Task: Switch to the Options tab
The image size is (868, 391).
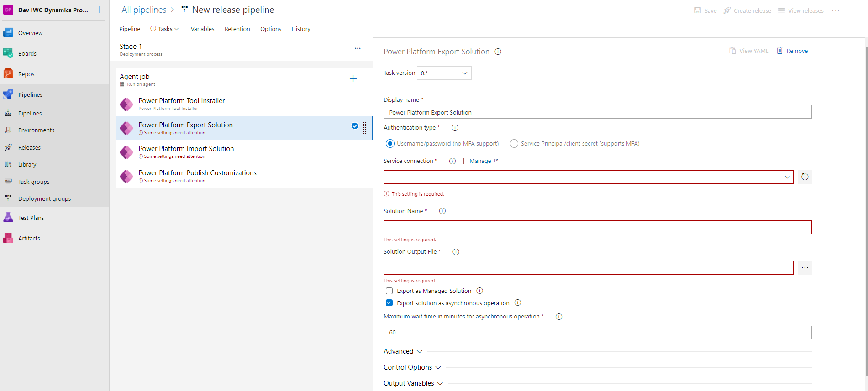Action: click(x=271, y=29)
